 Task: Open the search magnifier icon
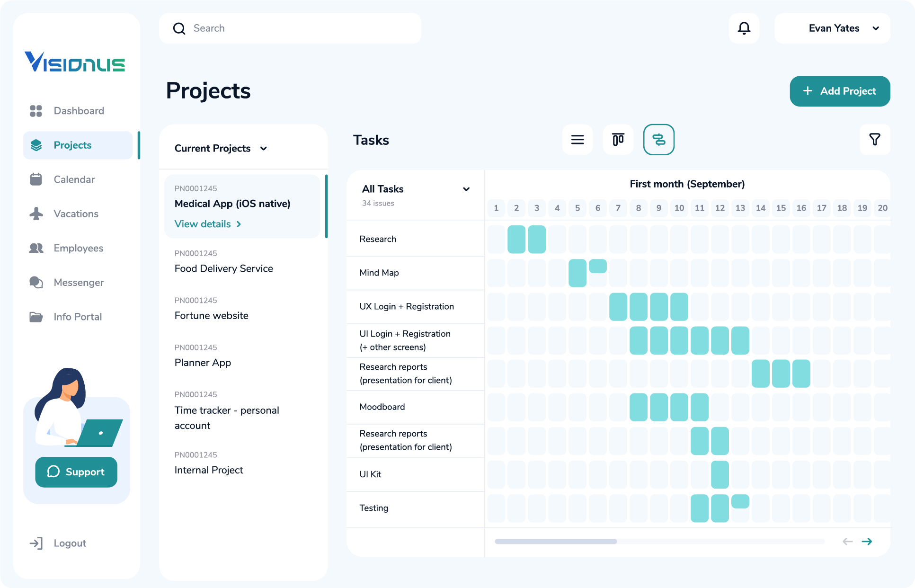click(179, 28)
